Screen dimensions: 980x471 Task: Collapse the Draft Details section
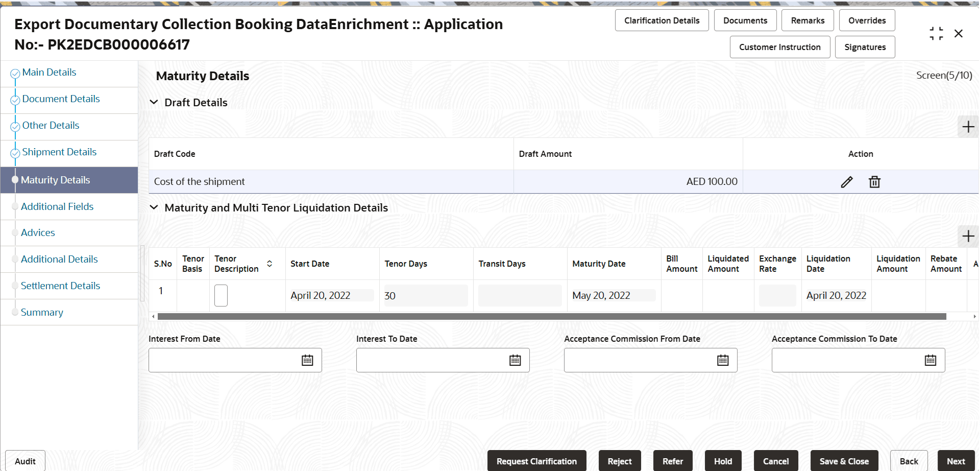click(154, 102)
